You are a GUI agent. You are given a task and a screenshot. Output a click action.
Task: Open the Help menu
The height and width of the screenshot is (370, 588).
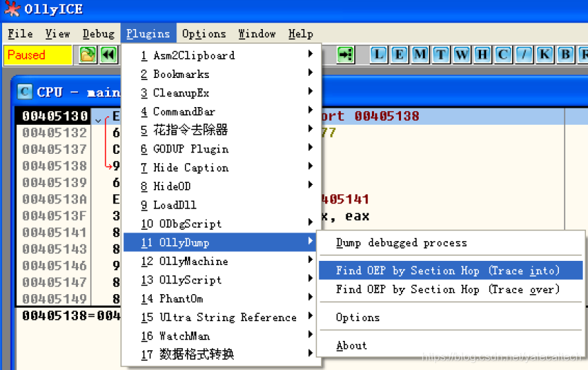point(300,34)
